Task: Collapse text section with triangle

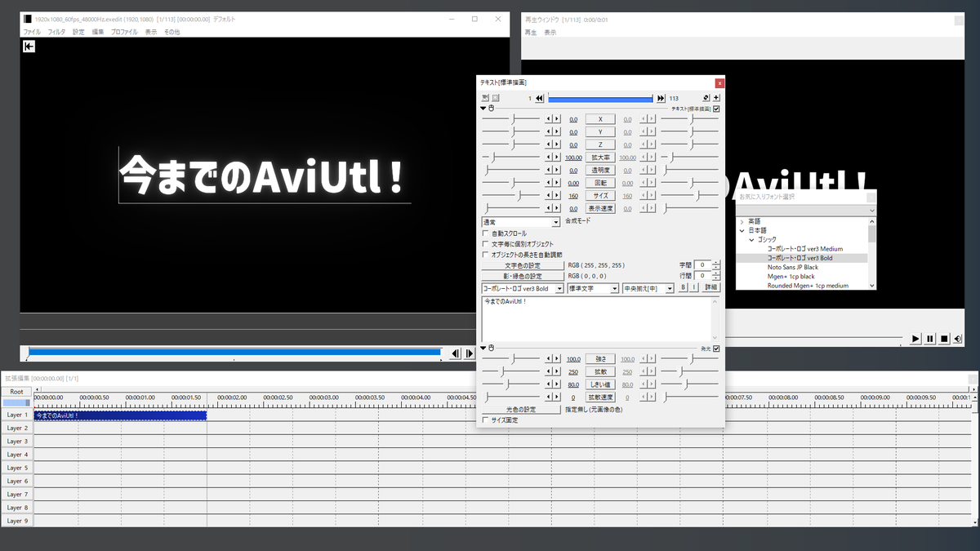Action: click(483, 108)
